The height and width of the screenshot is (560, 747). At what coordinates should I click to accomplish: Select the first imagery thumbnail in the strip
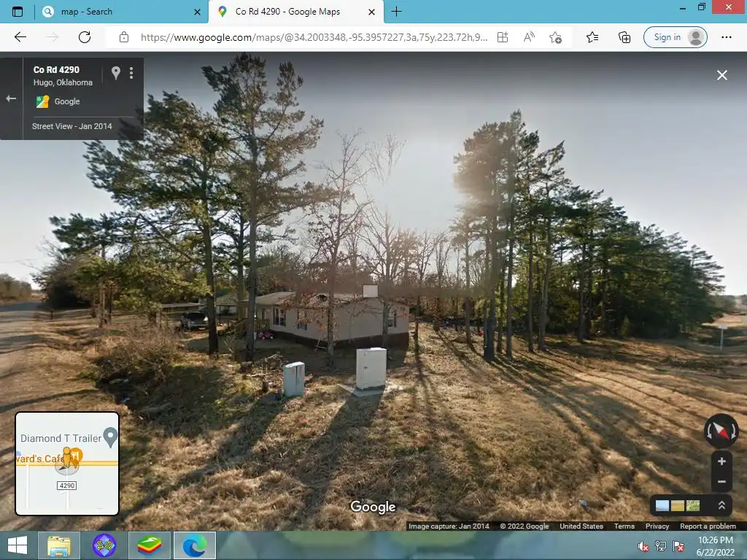point(662,505)
